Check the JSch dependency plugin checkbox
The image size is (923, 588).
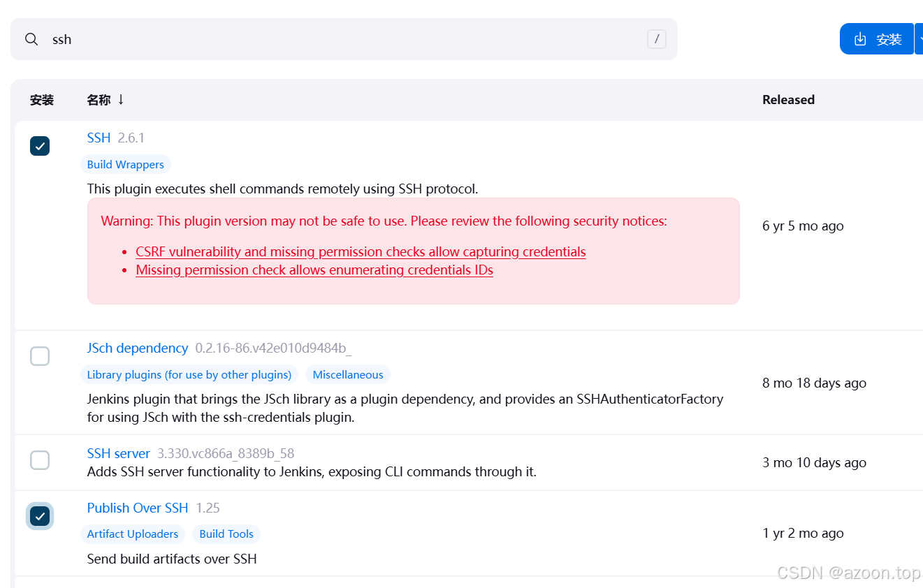pos(40,356)
